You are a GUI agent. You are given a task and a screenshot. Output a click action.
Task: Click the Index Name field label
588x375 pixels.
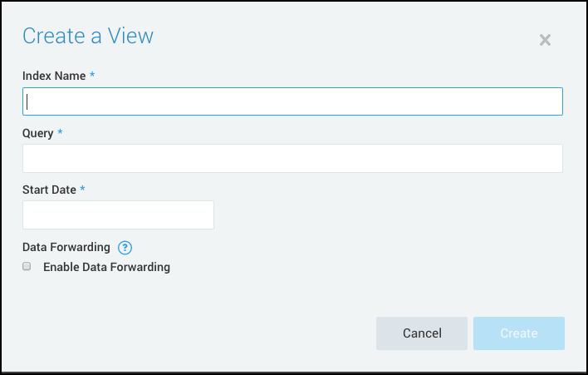coord(54,76)
